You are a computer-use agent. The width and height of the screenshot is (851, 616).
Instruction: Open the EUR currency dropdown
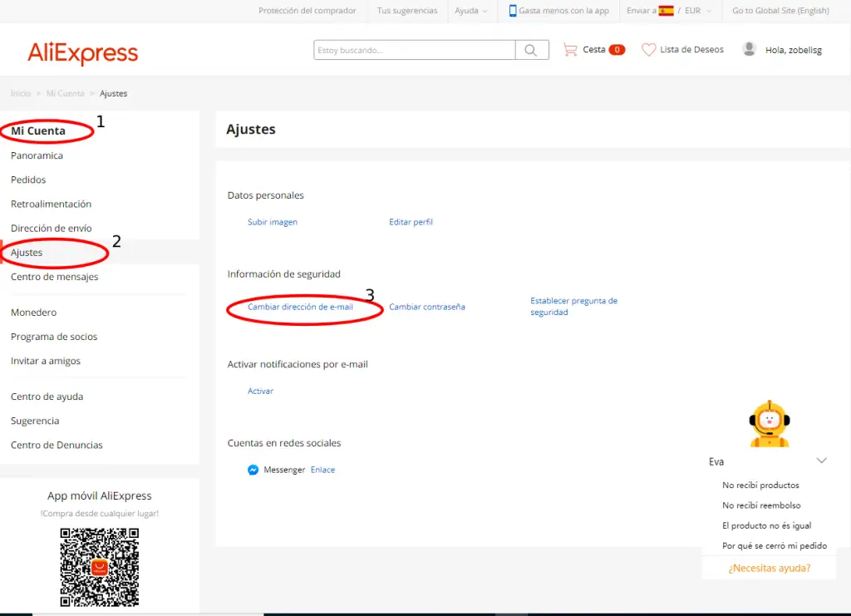(x=698, y=10)
